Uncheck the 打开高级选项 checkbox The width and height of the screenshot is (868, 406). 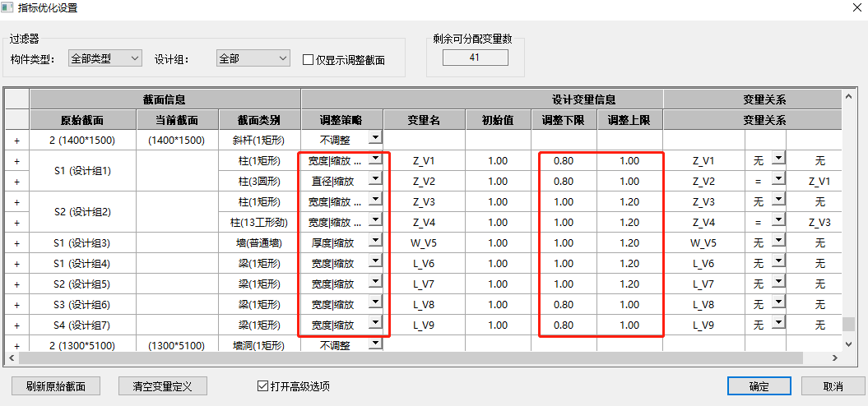pos(263,385)
